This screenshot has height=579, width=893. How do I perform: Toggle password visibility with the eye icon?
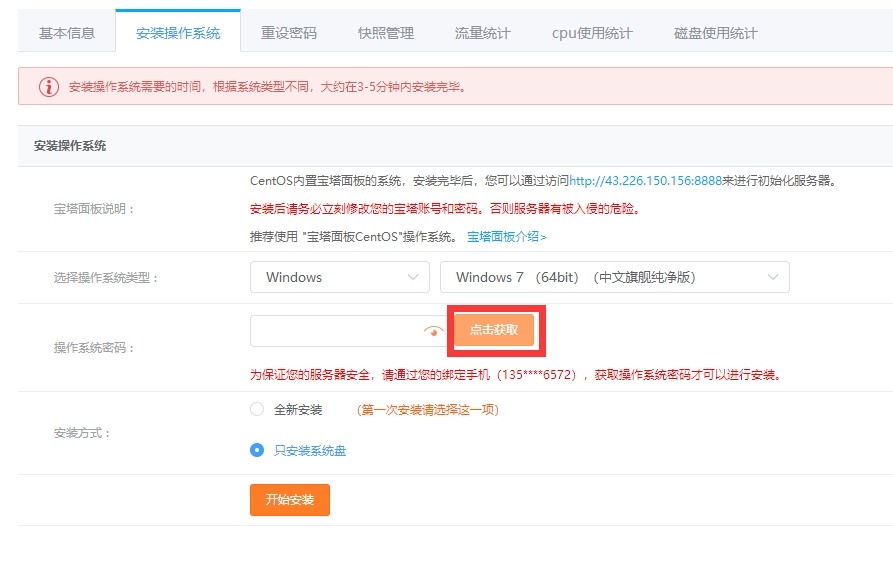pos(433,331)
